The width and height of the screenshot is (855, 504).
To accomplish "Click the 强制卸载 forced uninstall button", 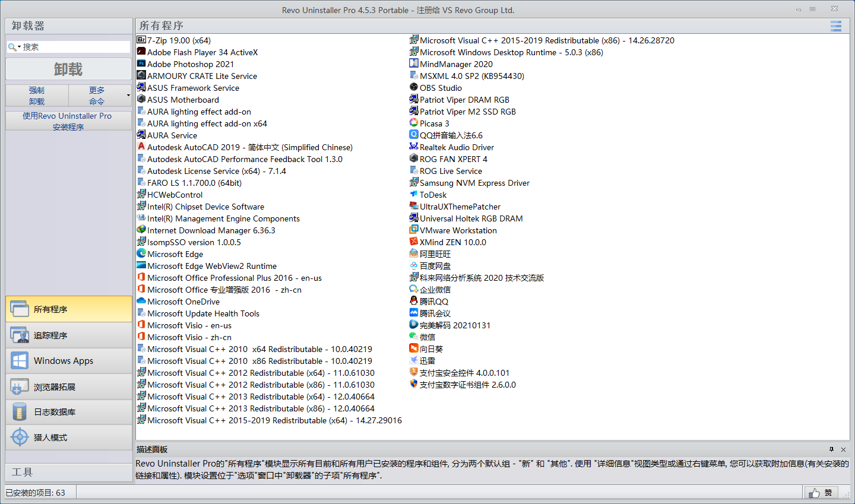I will click(37, 96).
